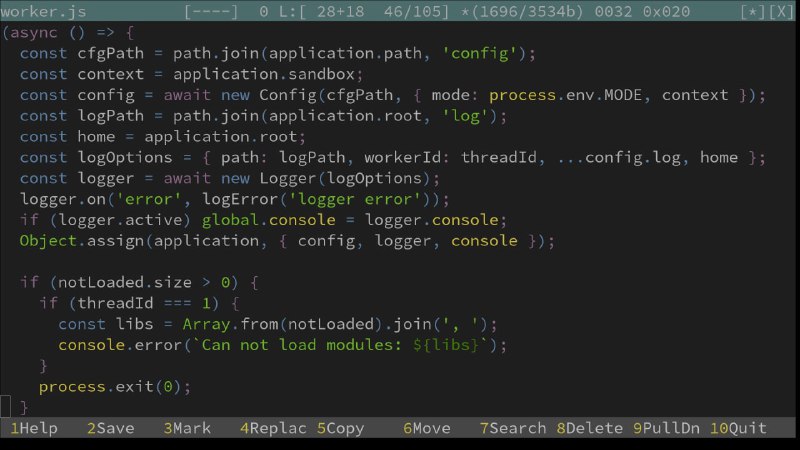Click 'process.exit(0);' statement

115,386
